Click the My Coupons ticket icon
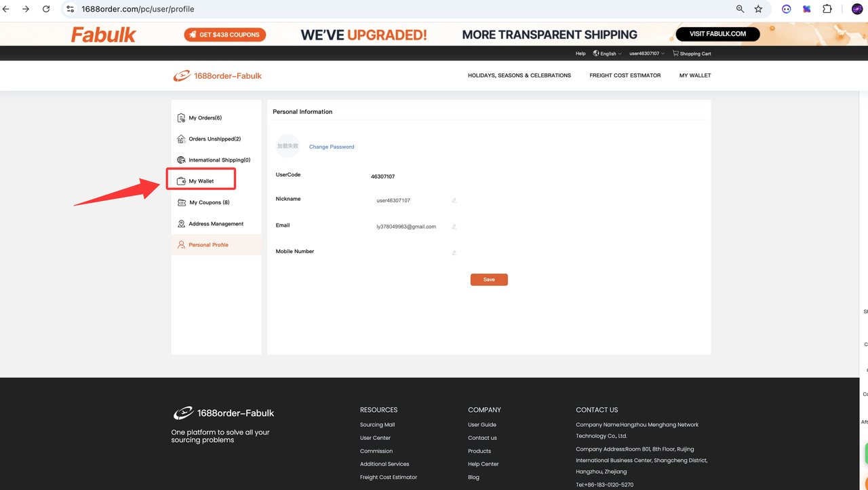Image resolution: width=868 pixels, height=490 pixels. [182, 202]
